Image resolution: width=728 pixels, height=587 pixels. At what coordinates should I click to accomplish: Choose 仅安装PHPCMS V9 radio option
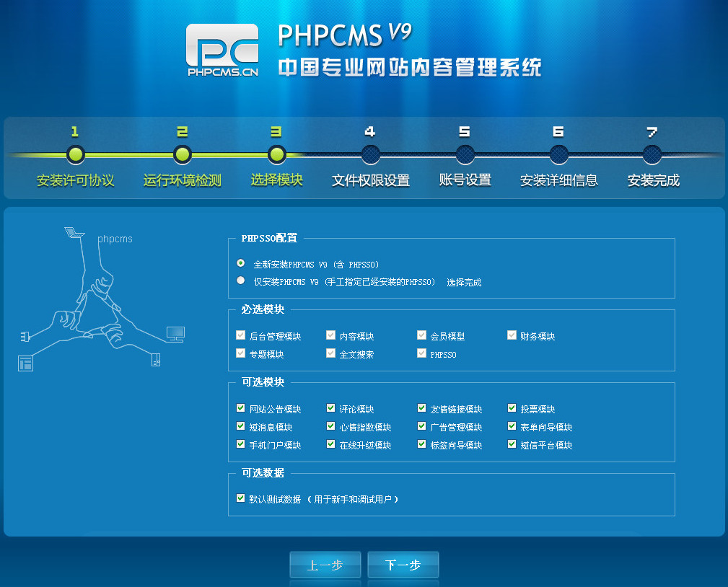(240, 281)
